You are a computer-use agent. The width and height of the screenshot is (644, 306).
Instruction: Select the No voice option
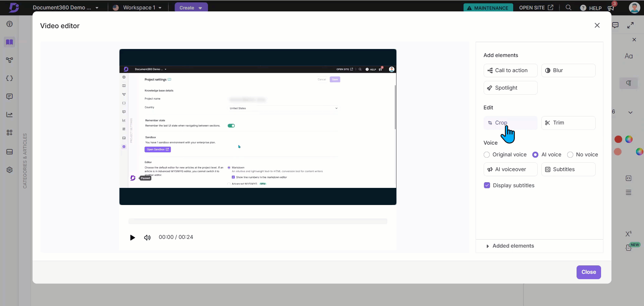[x=583, y=155]
